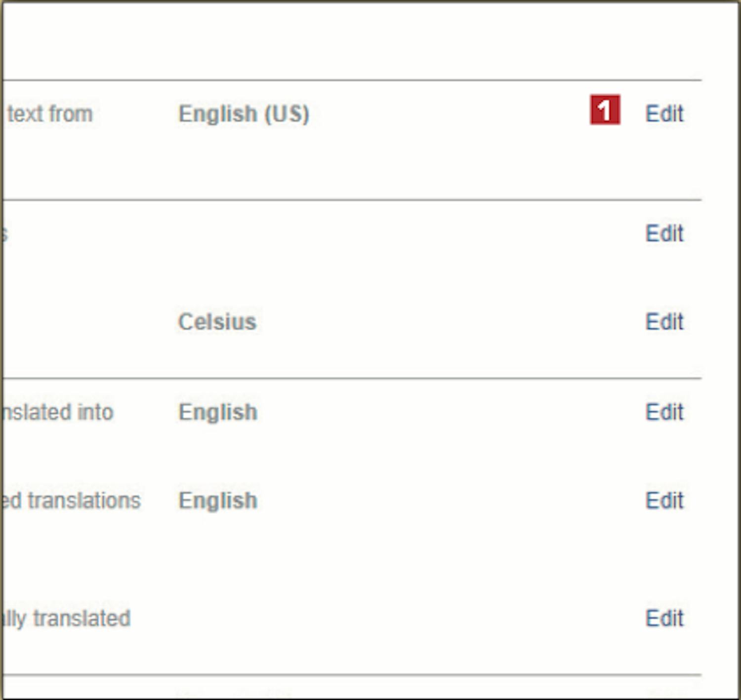Select the English (US) value text
This screenshot has height=700, width=741.
point(244,114)
